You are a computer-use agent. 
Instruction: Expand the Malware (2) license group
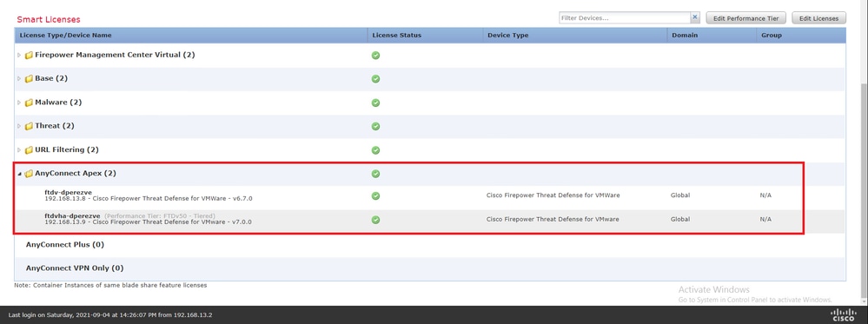point(19,102)
